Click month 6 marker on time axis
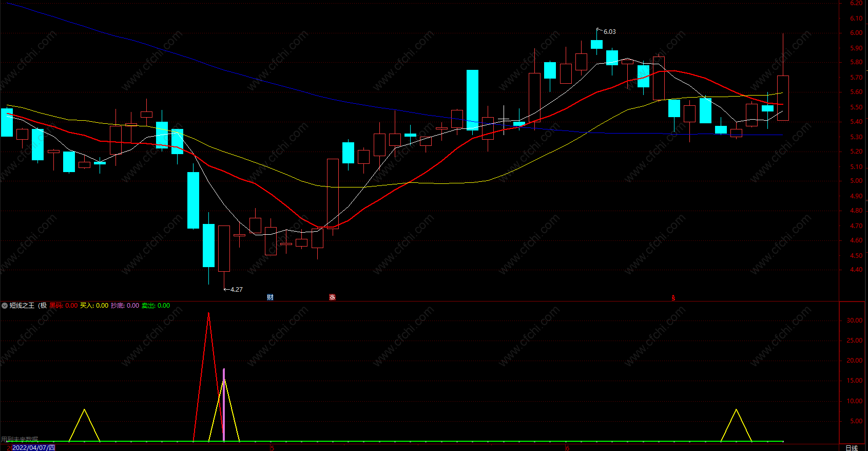 click(x=567, y=448)
